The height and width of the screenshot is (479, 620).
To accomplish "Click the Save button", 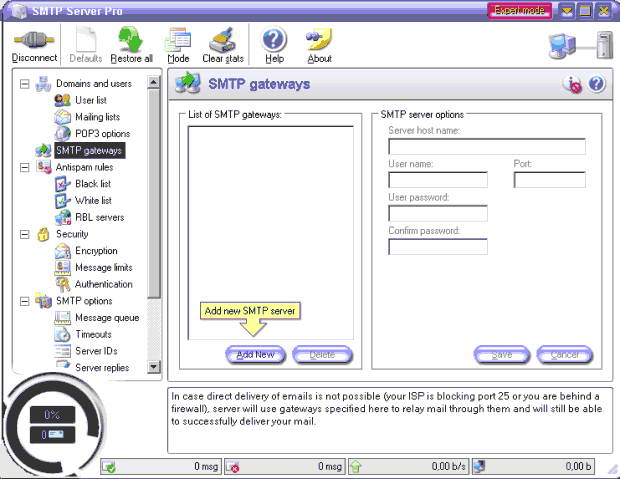I will pyautogui.click(x=502, y=355).
